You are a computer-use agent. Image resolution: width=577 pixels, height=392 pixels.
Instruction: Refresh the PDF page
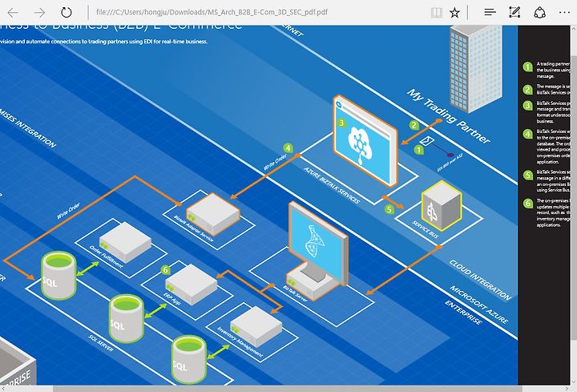coord(67,13)
